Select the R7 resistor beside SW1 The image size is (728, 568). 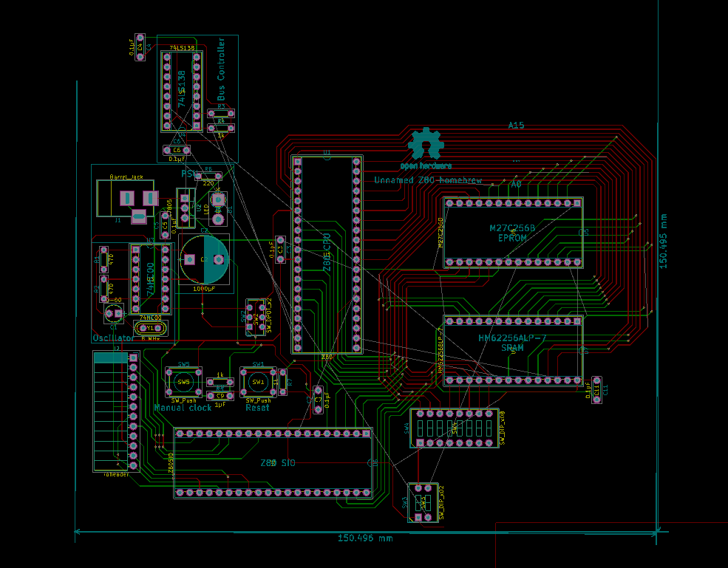pos(282,382)
